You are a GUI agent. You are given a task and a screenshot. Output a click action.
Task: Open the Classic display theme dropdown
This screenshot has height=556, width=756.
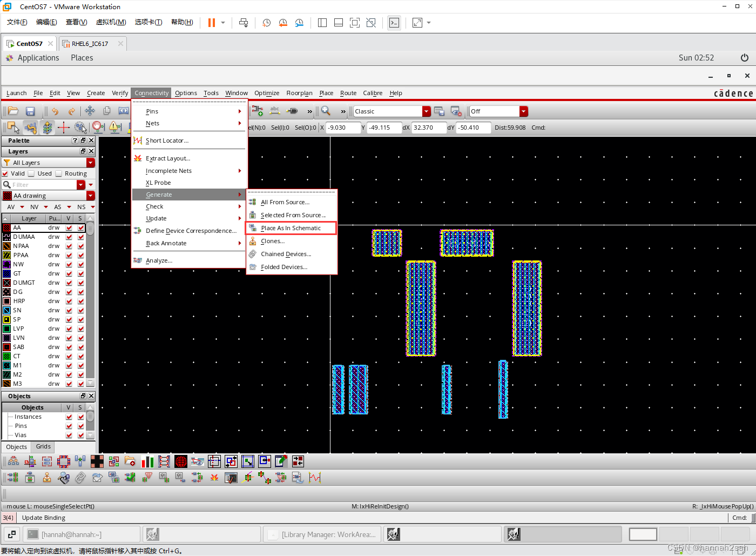click(426, 111)
